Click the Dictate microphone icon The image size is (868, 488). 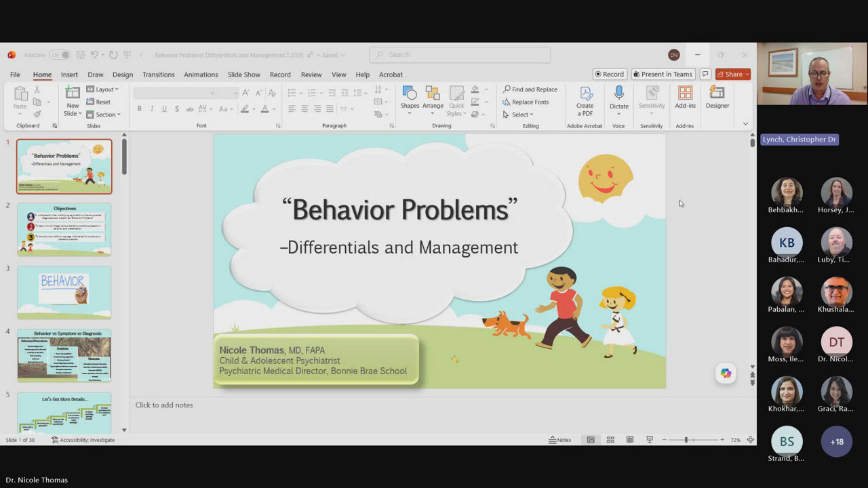point(618,94)
